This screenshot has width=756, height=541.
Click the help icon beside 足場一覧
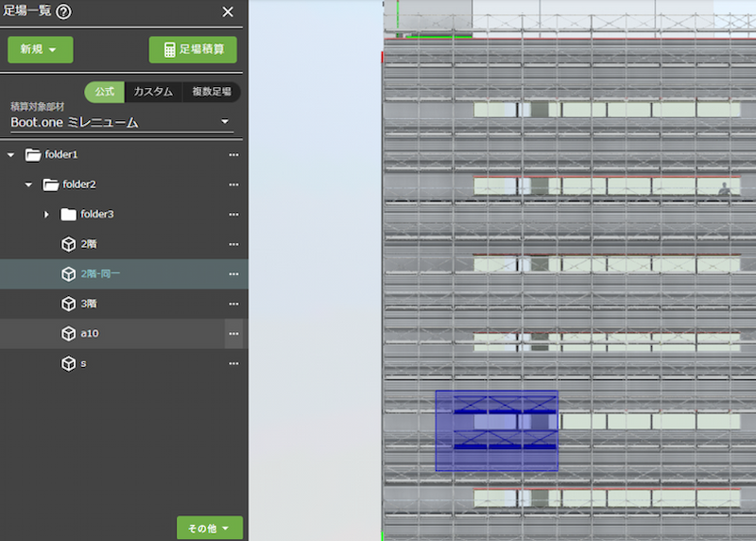pos(64,11)
